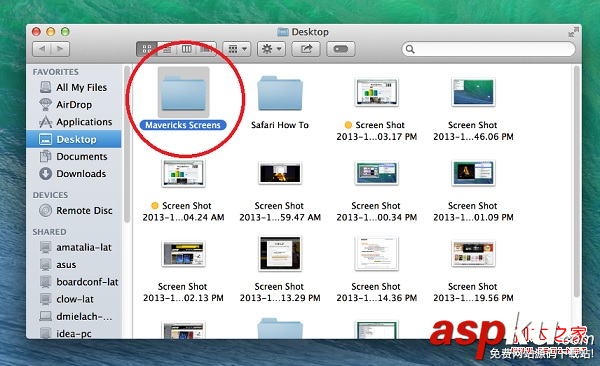
Task: Open AirDrop from the sidebar
Action: pyautogui.click(x=74, y=105)
